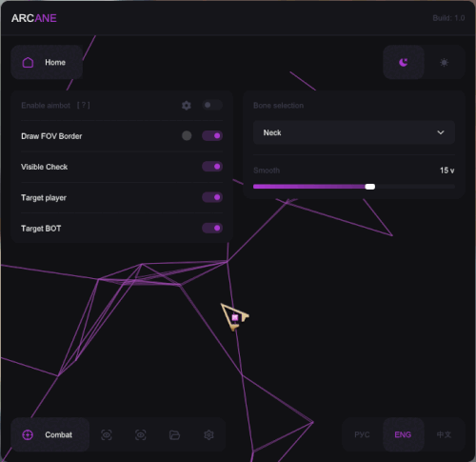Click the crosshair Combat icon

coord(28,434)
